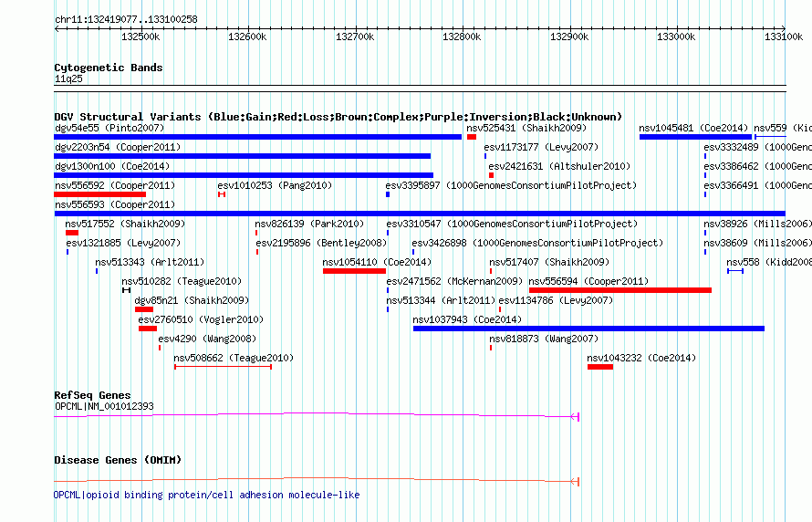Select the nsv556592 (Cooper2011) red loss bar
Image resolution: width=812 pixels, height=522 pixels.
[100, 194]
